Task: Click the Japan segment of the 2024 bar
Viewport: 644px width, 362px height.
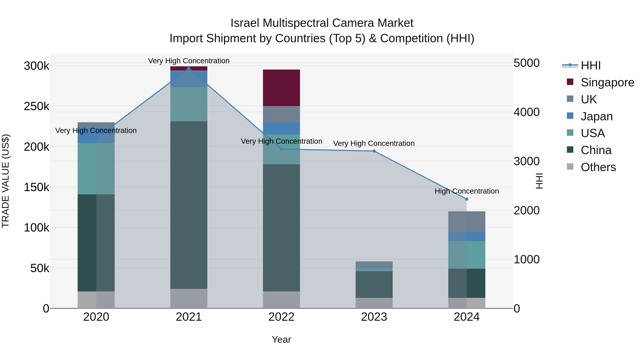Action: (x=467, y=237)
